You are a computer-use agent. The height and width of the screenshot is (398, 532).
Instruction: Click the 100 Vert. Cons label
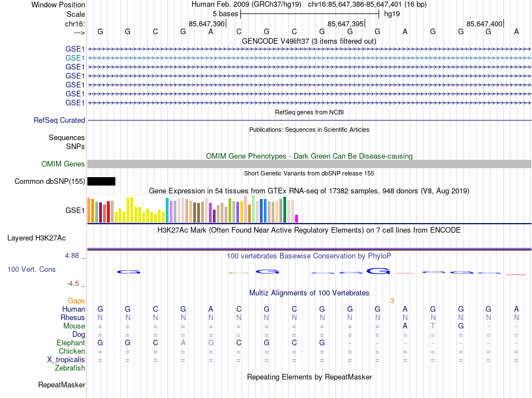coord(31,269)
